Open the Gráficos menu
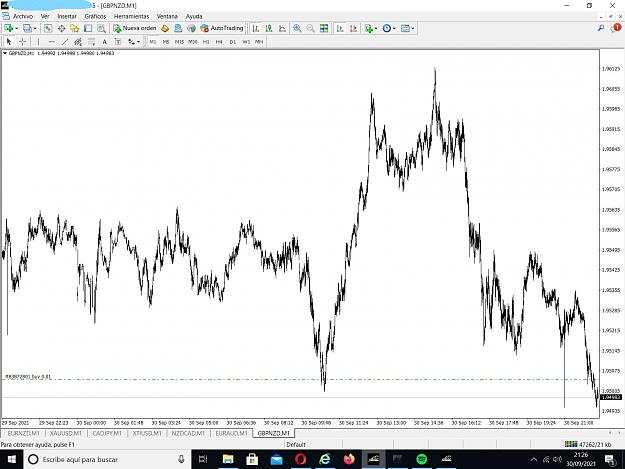The width and height of the screenshot is (625, 469). pyautogui.click(x=95, y=16)
